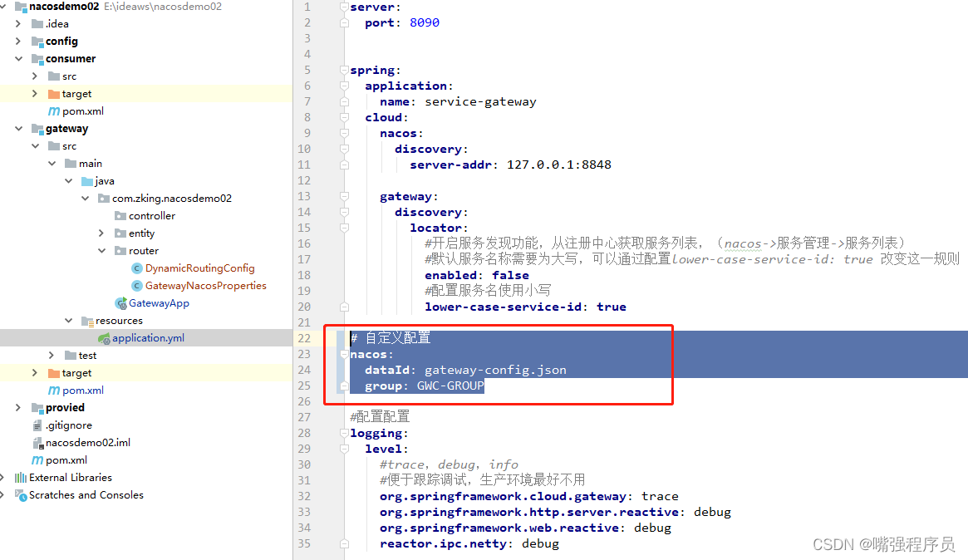Click the Scratches and Consoles icon
This screenshot has height=560, width=968.
[x=21, y=495]
